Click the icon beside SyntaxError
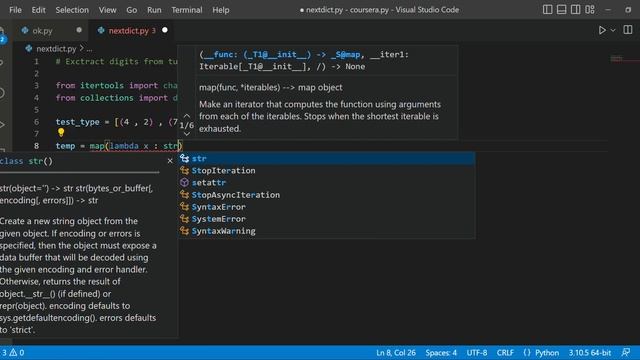This screenshot has height=360, width=640. tap(184, 207)
